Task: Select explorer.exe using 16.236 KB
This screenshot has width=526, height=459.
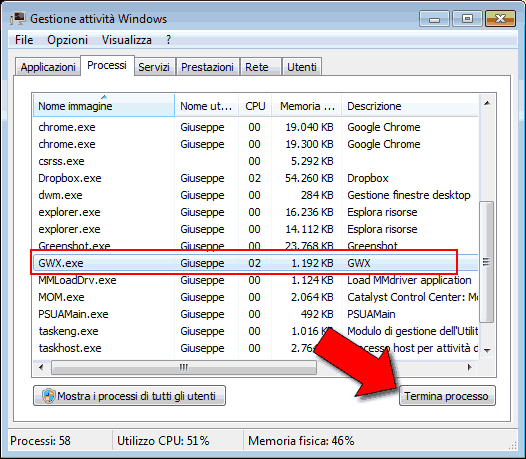Action: [256, 212]
